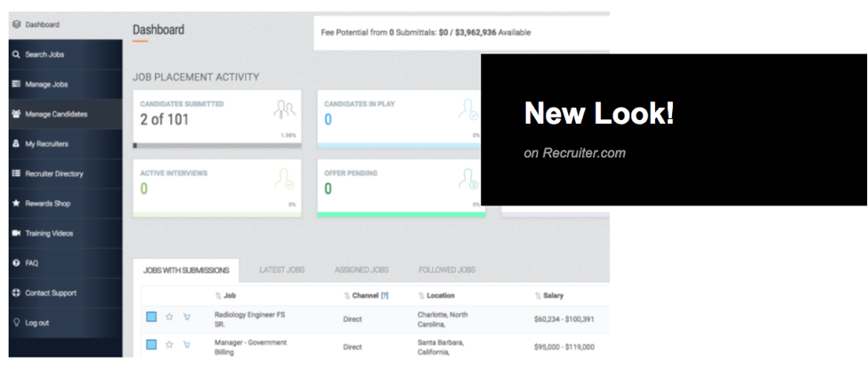Click the FAQ question mark icon

point(16,263)
